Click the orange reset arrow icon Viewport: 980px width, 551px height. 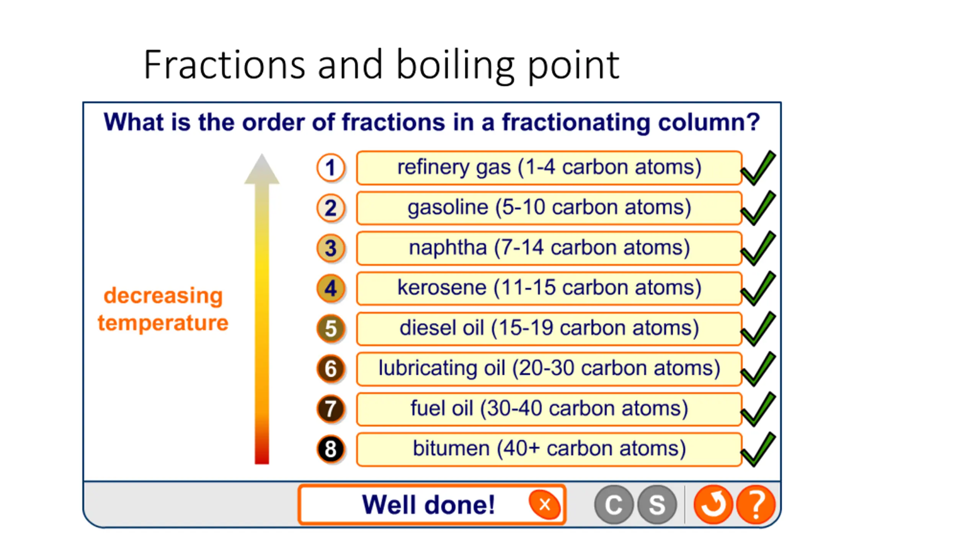pyautogui.click(x=713, y=504)
